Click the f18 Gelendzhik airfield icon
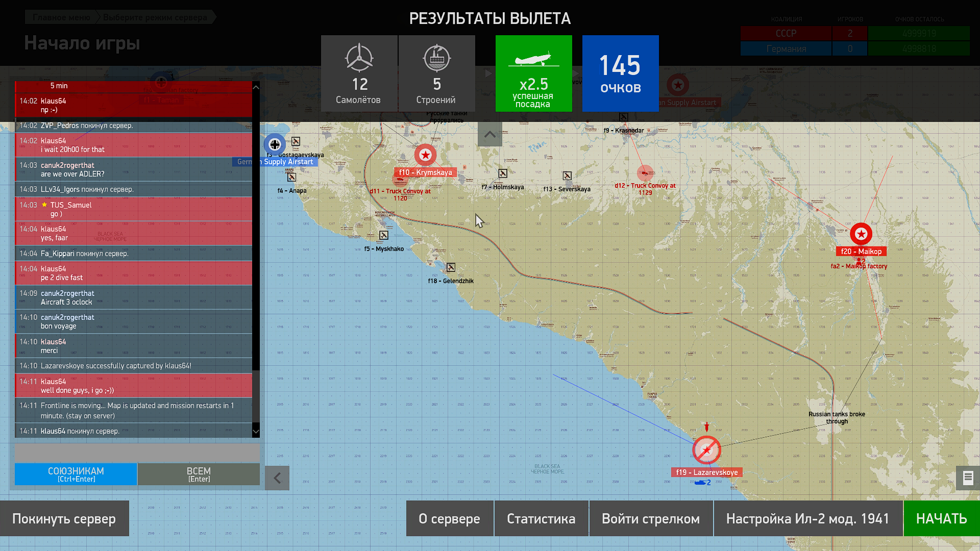Viewport: 980px width, 551px height. tap(451, 267)
